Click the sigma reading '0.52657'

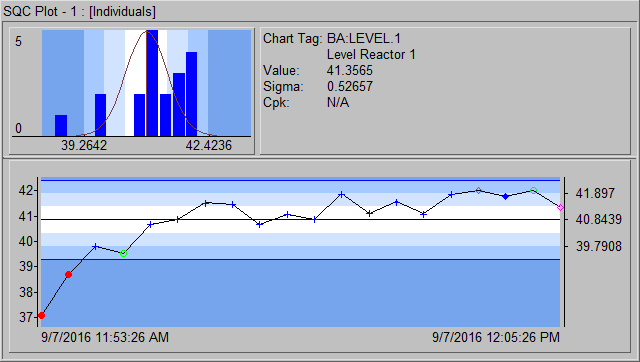(350, 87)
